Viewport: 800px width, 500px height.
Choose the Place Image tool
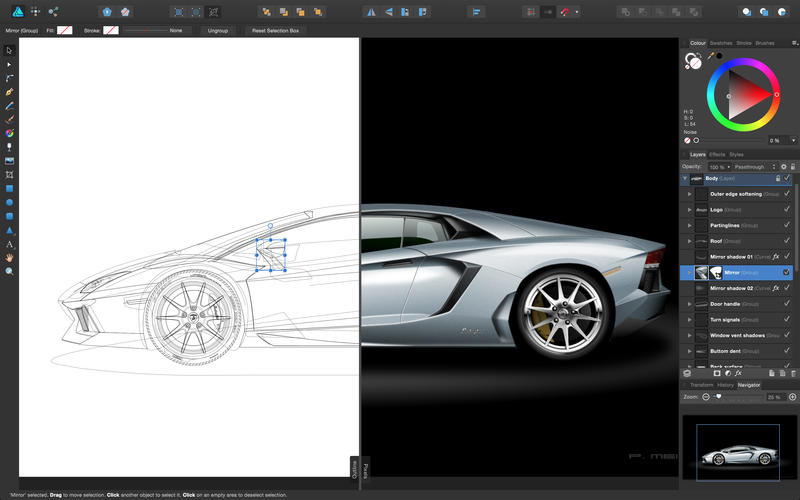9,161
